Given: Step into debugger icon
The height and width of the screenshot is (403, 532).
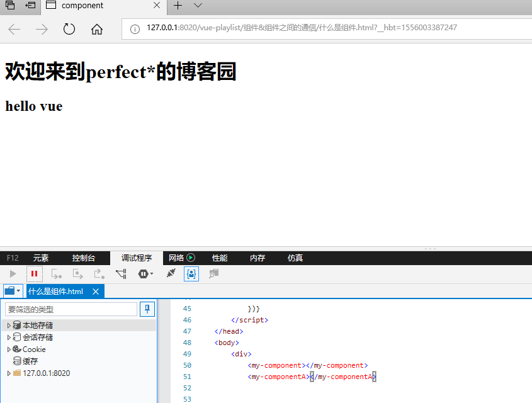Looking at the screenshot, I should 56,274.
